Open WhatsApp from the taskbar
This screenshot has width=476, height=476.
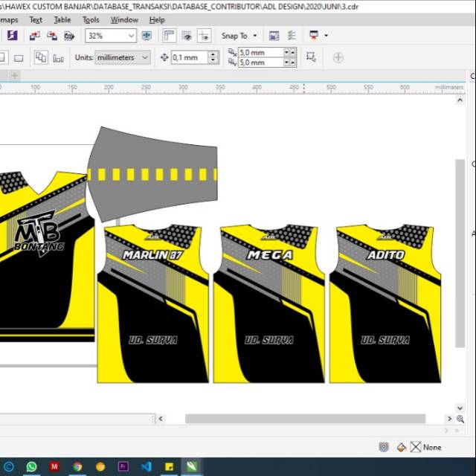coord(31,466)
